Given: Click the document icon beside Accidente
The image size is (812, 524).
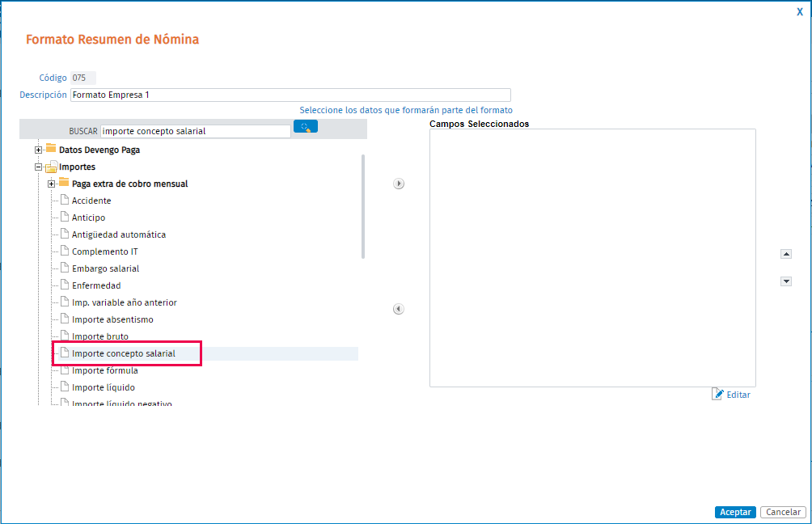Looking at the screenshot, I should (x=65, y=200).
